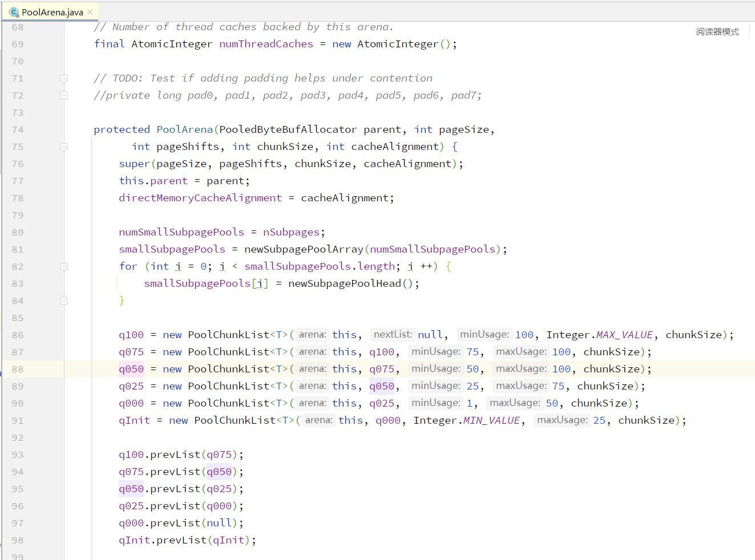Collapse the for loop fold at line 82
Image resolution: width=755 pixels, height=560 pixels.
point(64,266)
